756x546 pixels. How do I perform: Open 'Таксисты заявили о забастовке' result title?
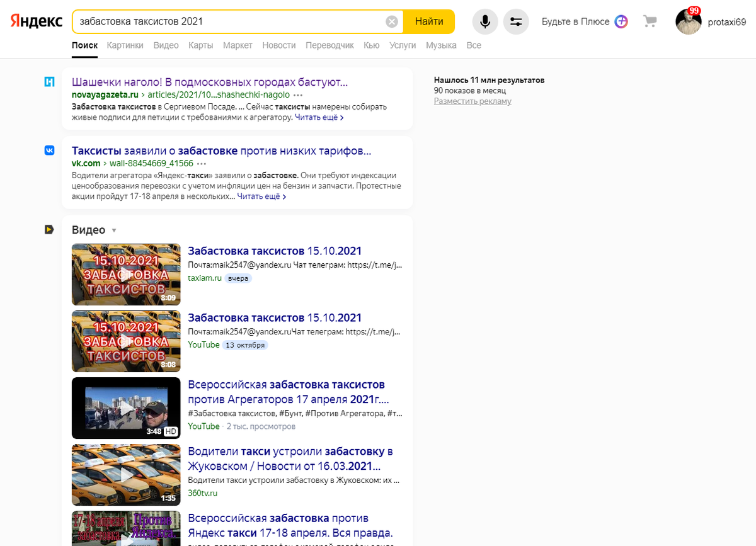click(222, 151)
